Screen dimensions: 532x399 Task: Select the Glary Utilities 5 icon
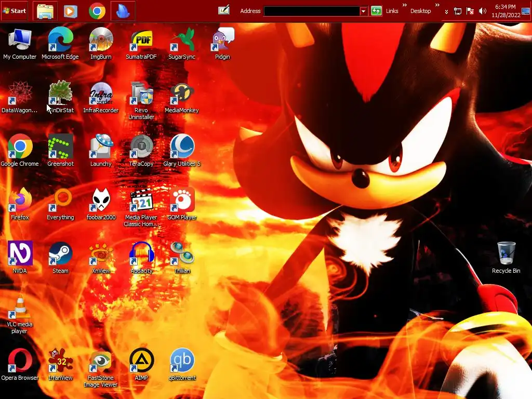(x=182, y=151)
